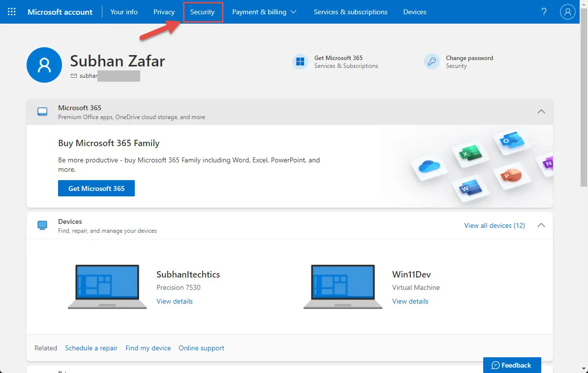Click the SubhanItechtics laptop image
Screen dimensions: 588x373
click(107, 287)
